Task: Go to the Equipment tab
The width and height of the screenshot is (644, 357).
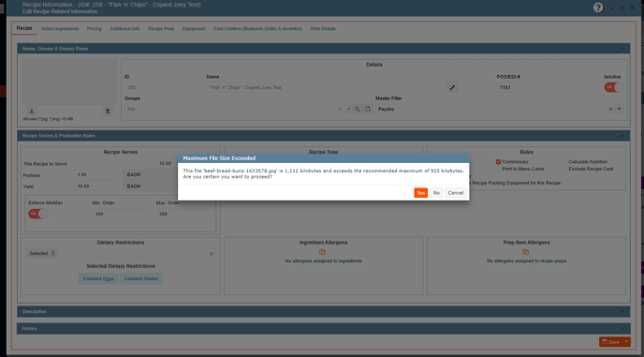Action: (194, 29)
